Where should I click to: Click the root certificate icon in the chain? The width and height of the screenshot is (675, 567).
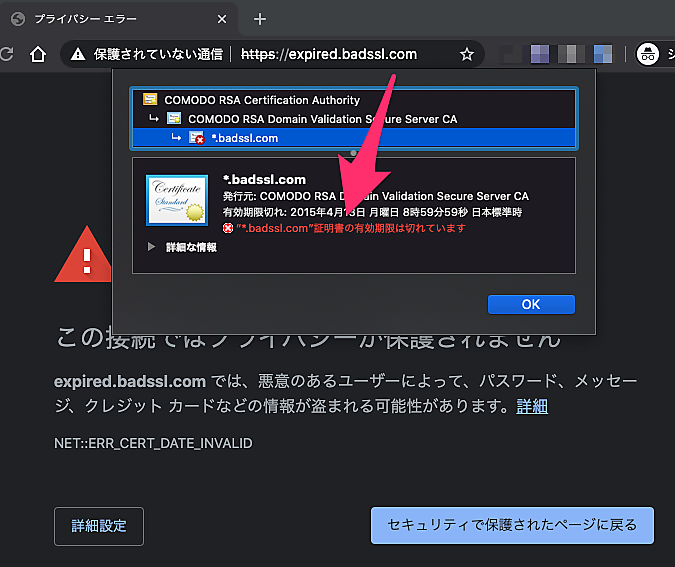pyautogui.click(x=150, y=99)
